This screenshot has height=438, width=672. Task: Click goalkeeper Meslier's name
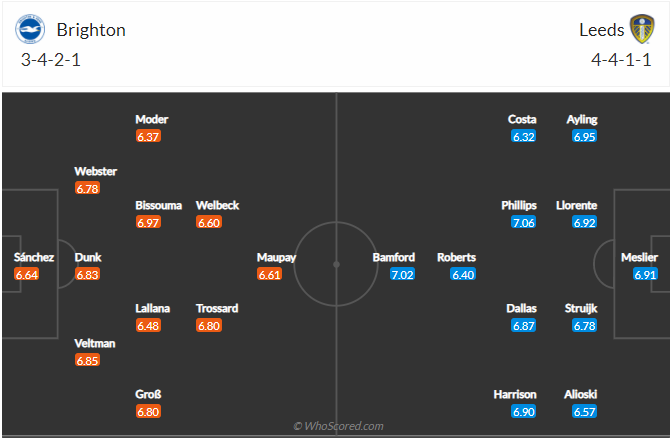point(639,257)
